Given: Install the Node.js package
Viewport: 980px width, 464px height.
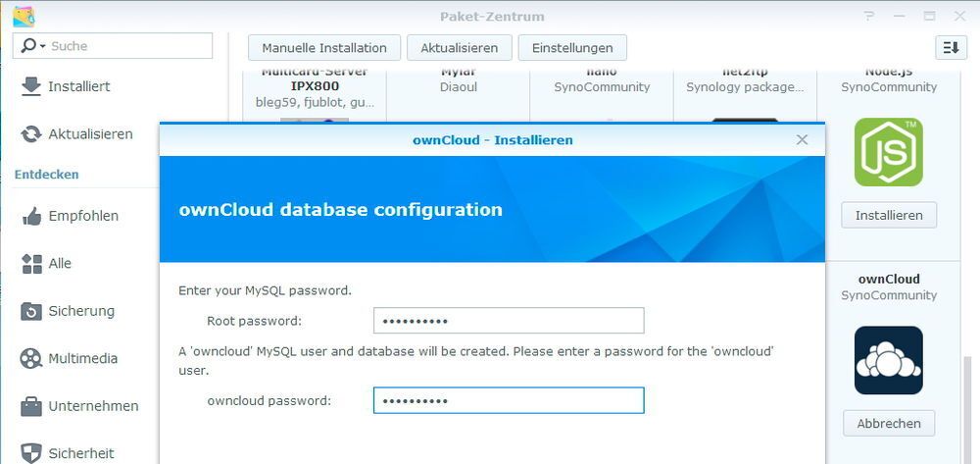Looking at the screenshot, I should (x=888, y=215).
